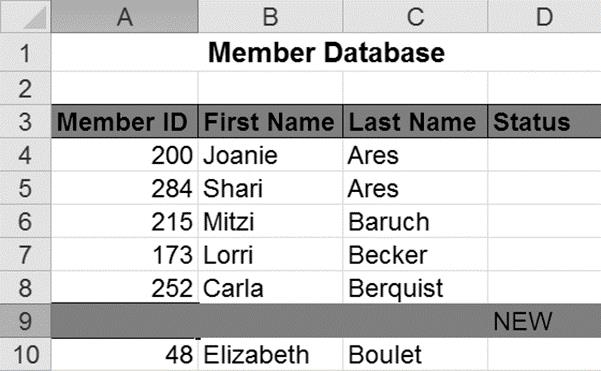Select row 3 header
Image resolution: width=601 pixels, height=371 pixels.
click(x=25, y=121)
